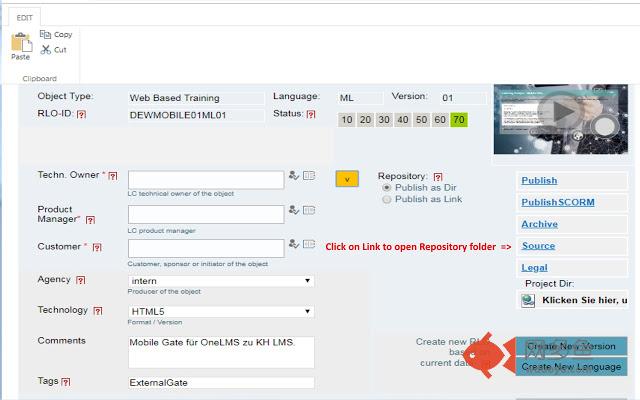Click the Customer input field
The width and height of the screenshot is (640, 400).
point(206,249)
